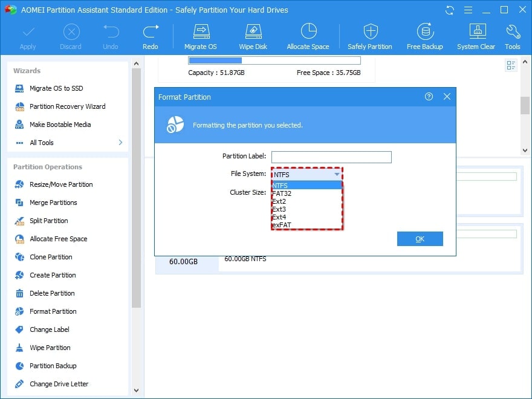This screenshot has width=532, height=399.
Task: Close the Format Partition dialog
Action: [x=447, y=97]
